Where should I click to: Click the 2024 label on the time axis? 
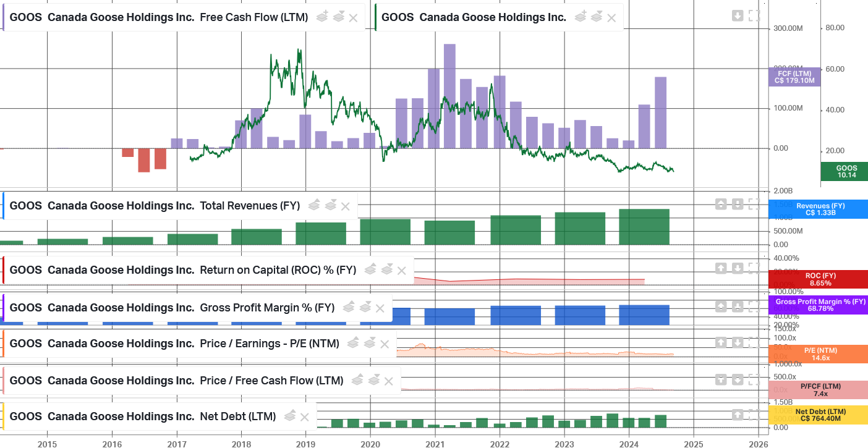629,444
